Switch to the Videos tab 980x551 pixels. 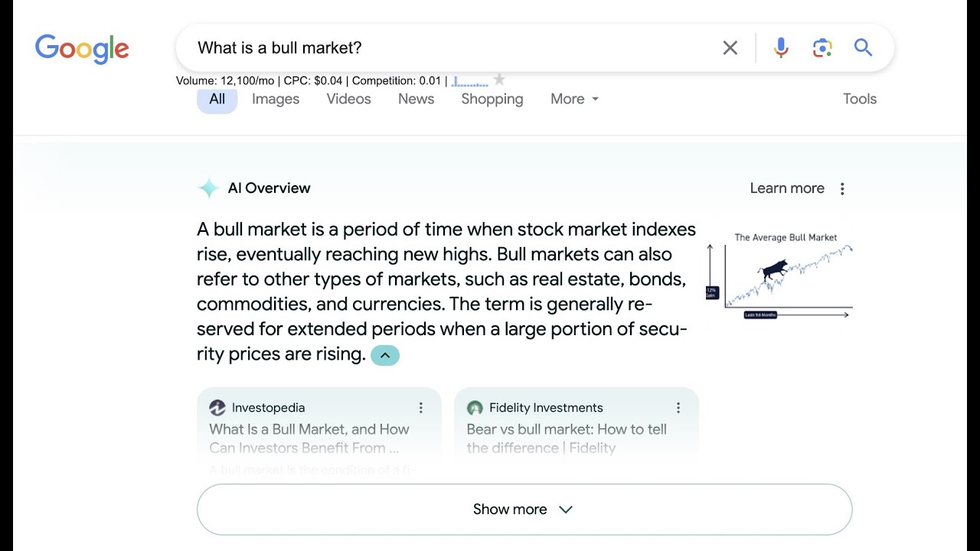348,99
